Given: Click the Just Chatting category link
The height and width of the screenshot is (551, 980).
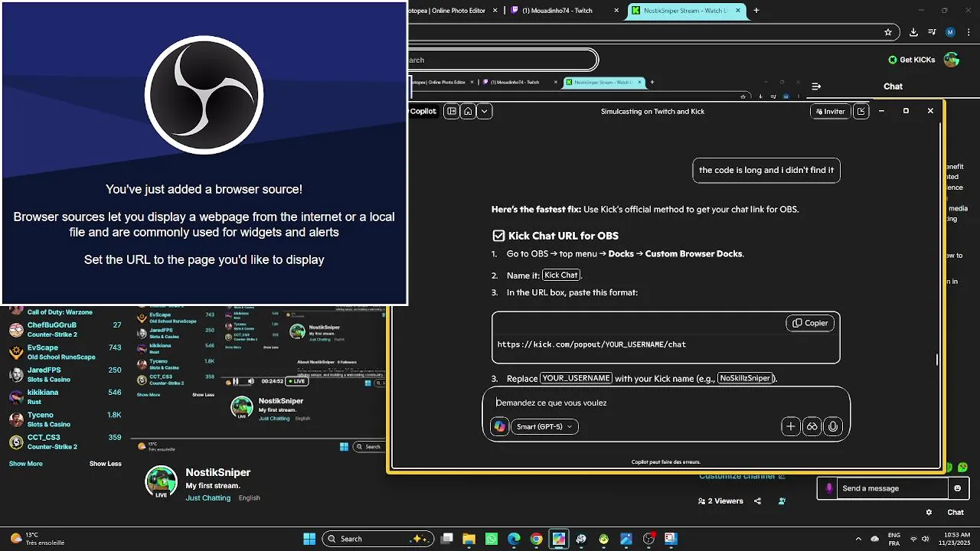Looking at the screenshot, I should [207, 498].
